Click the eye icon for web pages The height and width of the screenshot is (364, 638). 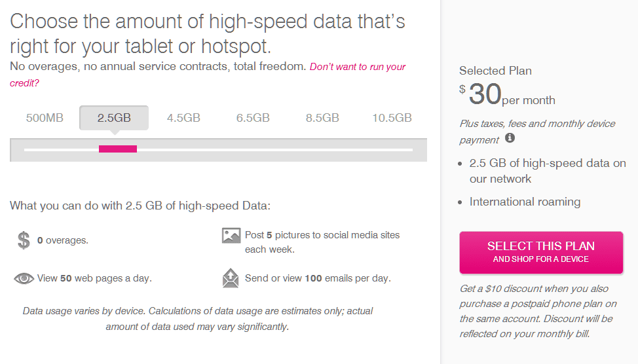click(x=24, y=278)
